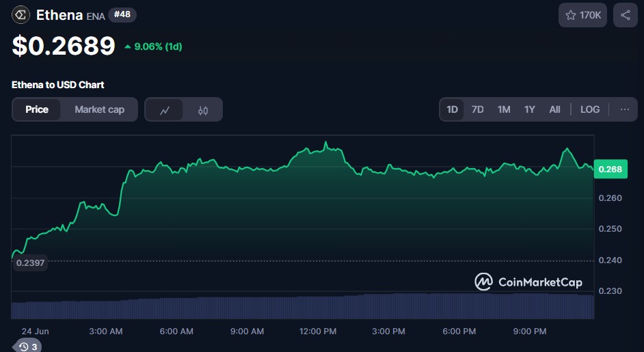Choose the 7D time range
Screen dimensions: 644x352
pyautogui.click(x=477, y=109)
